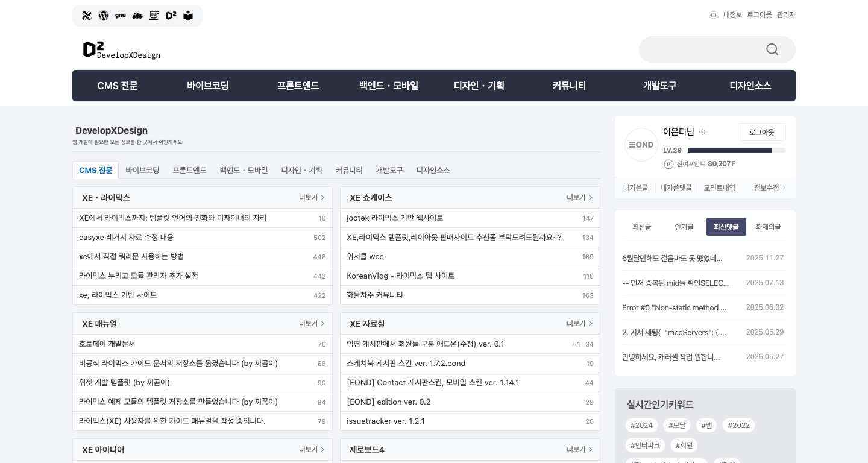Click the LV.29 level progress bar
The image size is (868, 463).
click(x=736, y=150)
